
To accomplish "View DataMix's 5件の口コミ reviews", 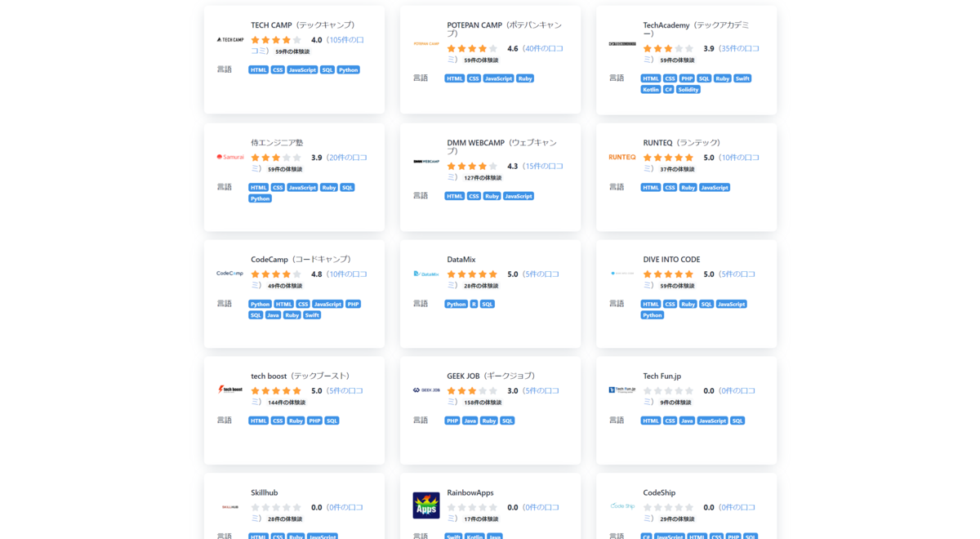I will pos(503,279).
